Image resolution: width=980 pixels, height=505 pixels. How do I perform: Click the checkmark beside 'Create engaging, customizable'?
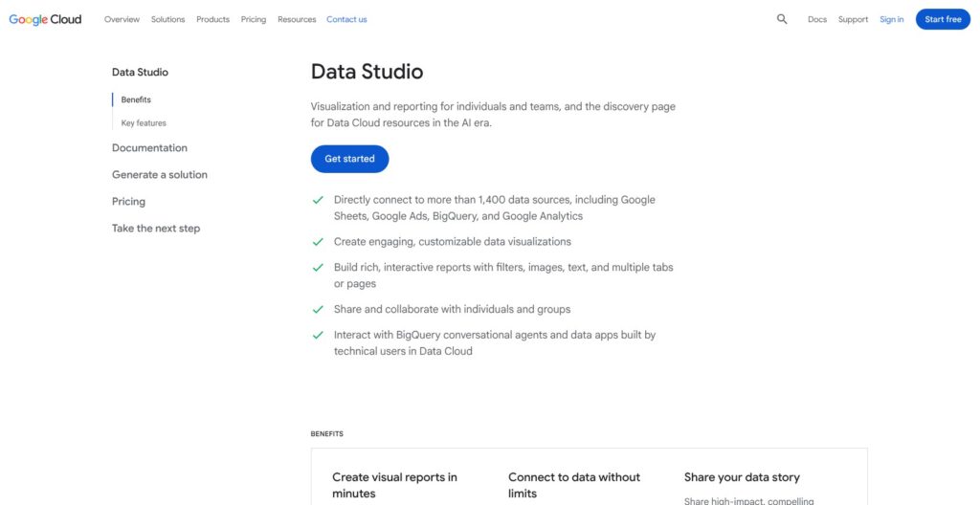click(x=318, y=242)
